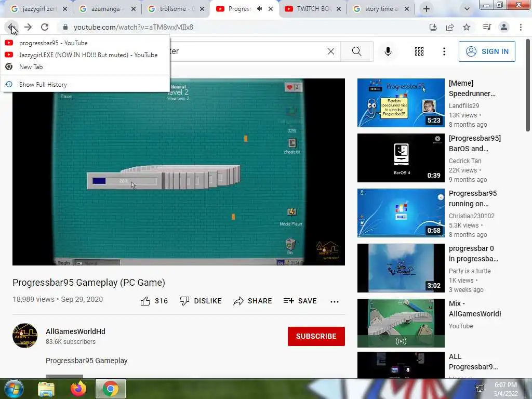This screenshot has height=399, width=532.
Task: Click the network tray icon
Action: [x=480, y=389]
